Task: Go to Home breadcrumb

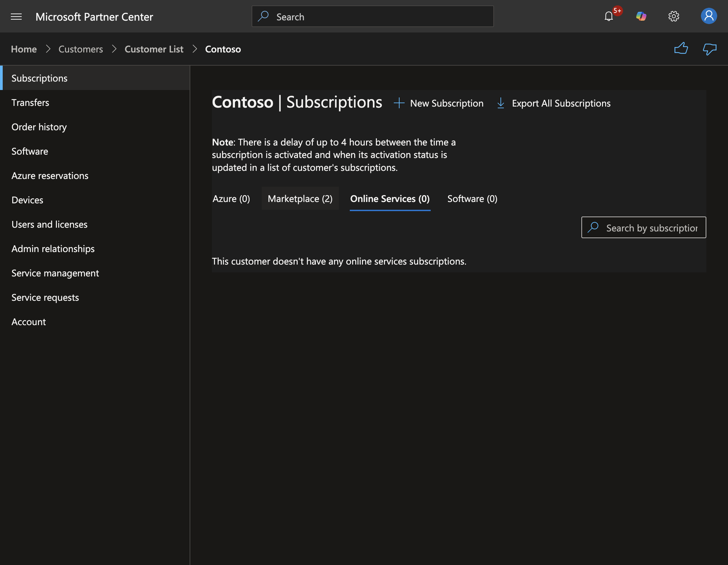Action: 24,49
